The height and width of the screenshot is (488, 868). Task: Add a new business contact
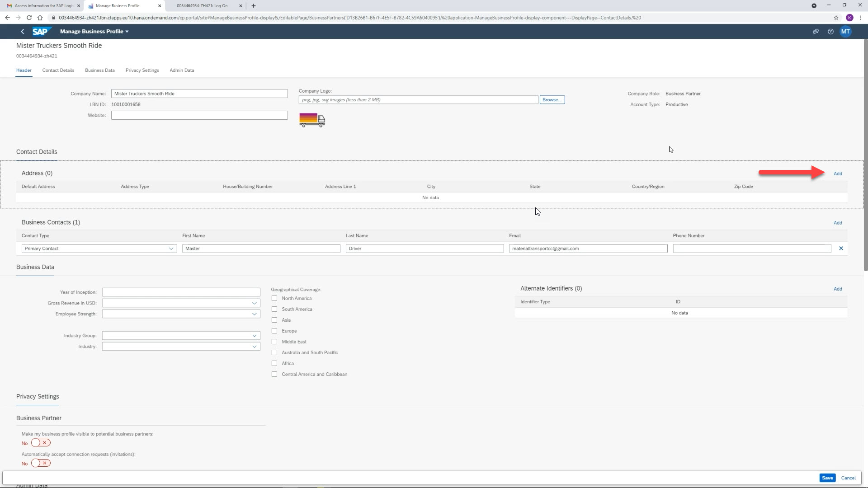(838, 223)
